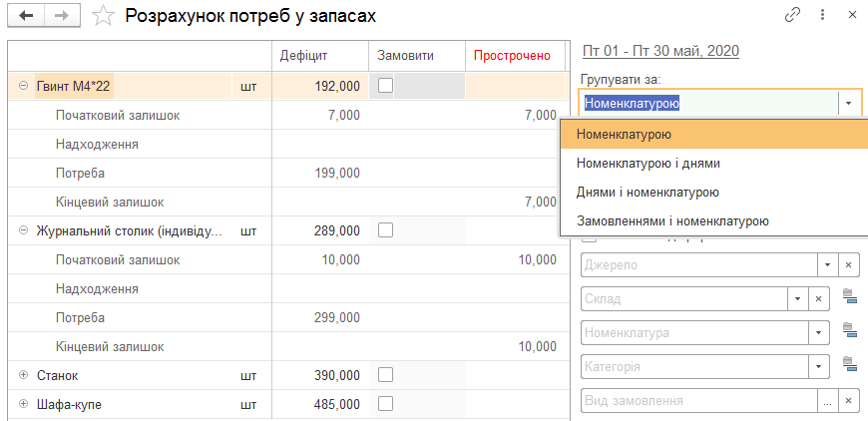
Task: Click into the Групувати за input field
Action: pos(708,103)
